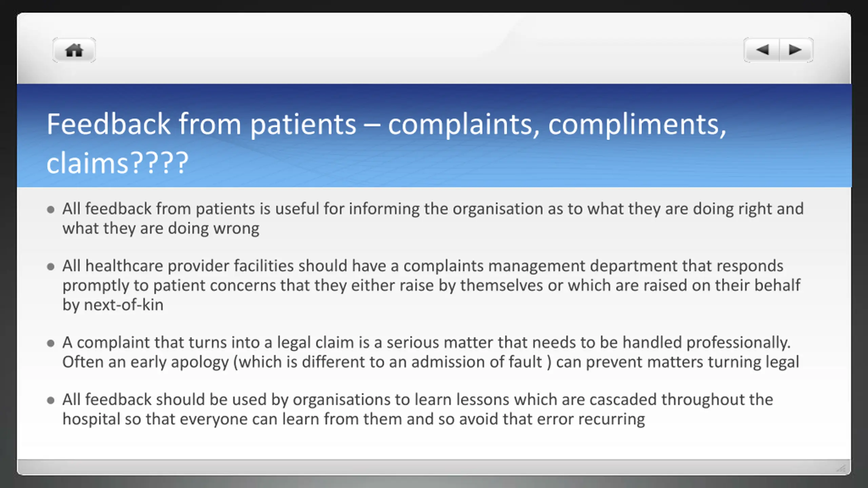Viewport: 868px width, 488px height.
Task: Go back using the left arrow button
Action: coord(762,50)
